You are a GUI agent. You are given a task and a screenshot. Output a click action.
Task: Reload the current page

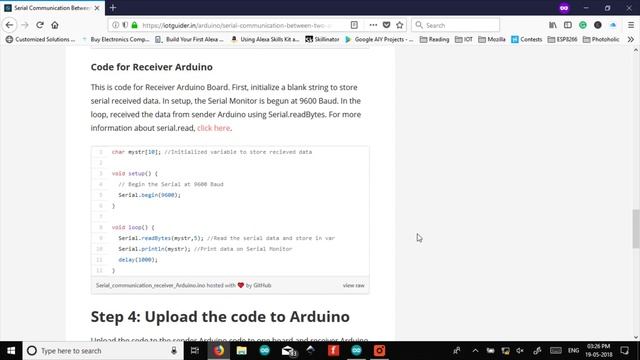(x=40, y=25)
